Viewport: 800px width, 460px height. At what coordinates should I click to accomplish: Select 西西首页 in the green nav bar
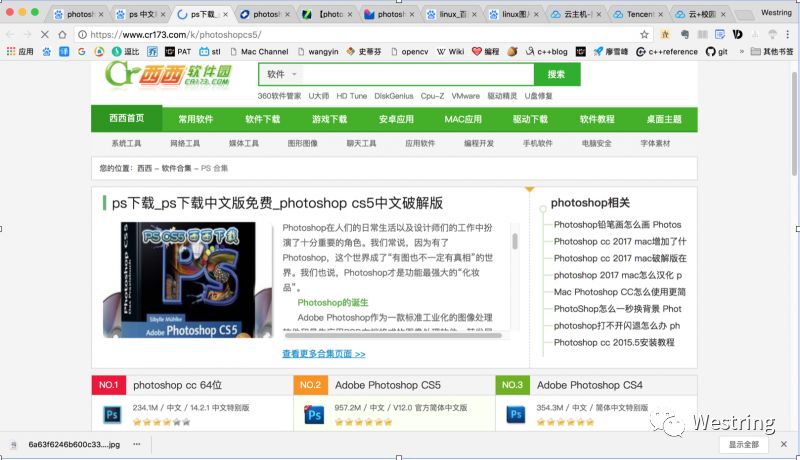coord(127,118)
